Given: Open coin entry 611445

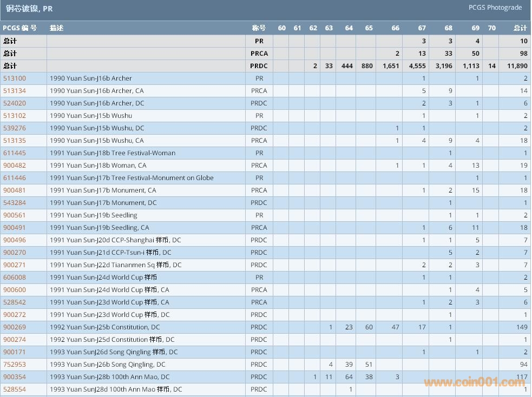Looking at the screenshot, I should pos(15,153).
